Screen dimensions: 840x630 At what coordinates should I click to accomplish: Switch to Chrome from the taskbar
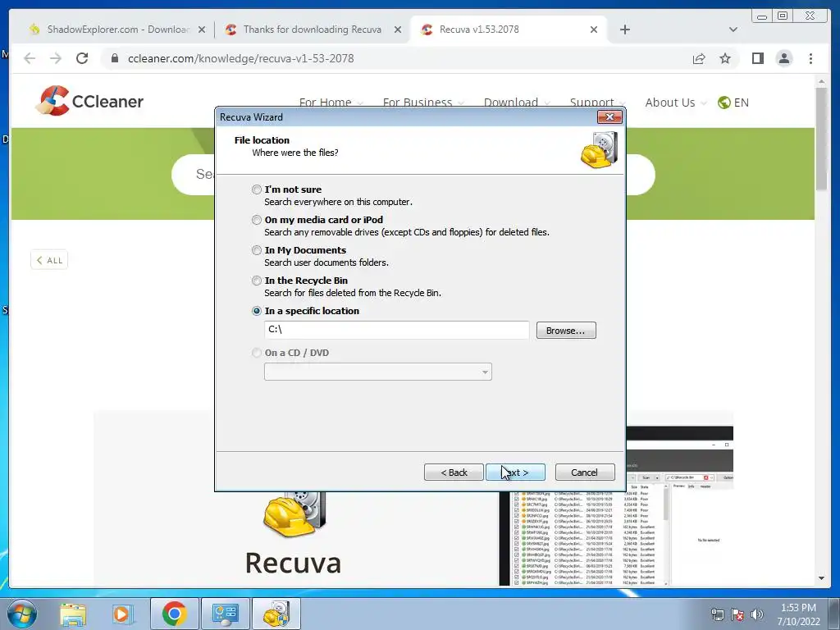[x=174, y=614]
